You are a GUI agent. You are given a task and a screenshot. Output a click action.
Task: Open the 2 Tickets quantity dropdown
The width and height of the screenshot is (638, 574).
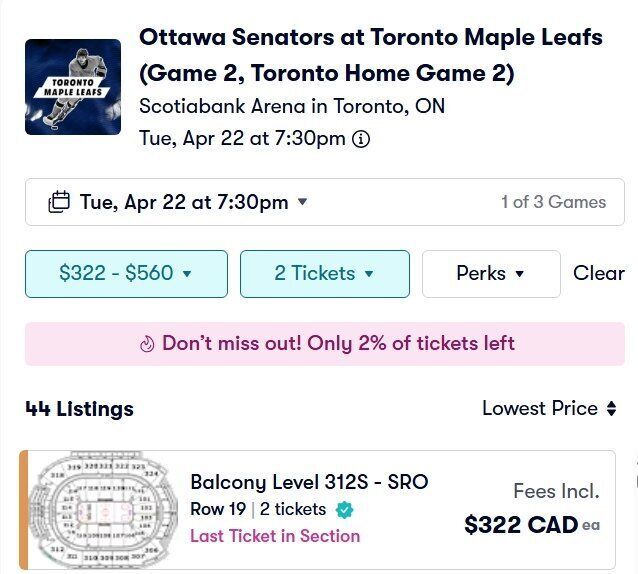tap(324, 274)
